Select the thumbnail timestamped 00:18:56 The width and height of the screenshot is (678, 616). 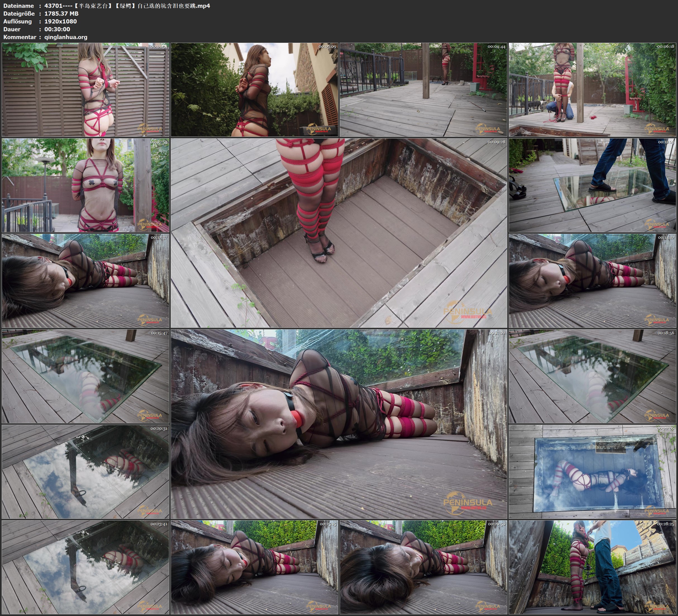pos(592,376)
